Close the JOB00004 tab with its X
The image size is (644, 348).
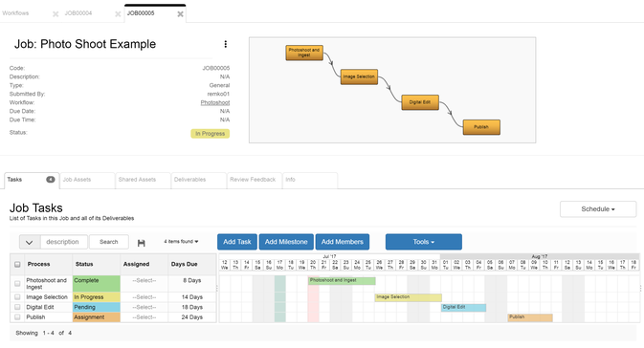118,14
